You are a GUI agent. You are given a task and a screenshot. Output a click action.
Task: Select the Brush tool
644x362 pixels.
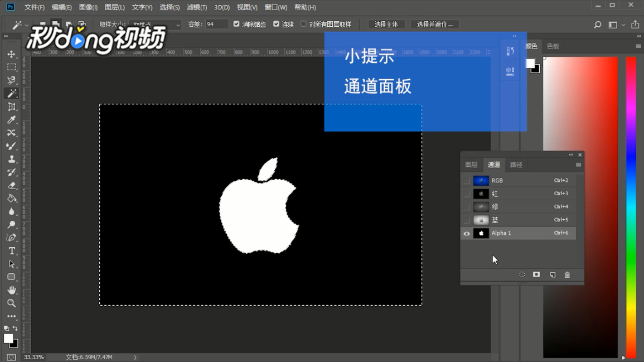click(12, 146)
